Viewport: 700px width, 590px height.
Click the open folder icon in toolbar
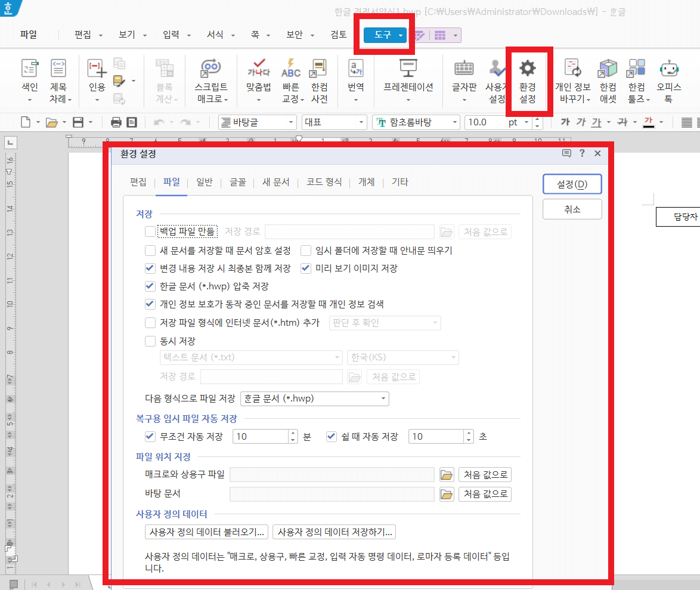pyautogui.click(x=52, y=122)
